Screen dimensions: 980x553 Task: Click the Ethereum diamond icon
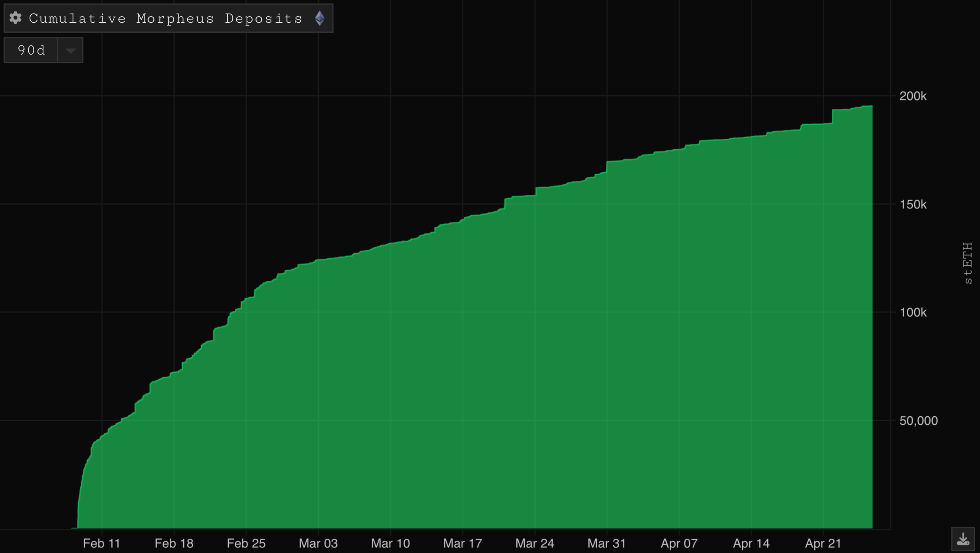319,18
